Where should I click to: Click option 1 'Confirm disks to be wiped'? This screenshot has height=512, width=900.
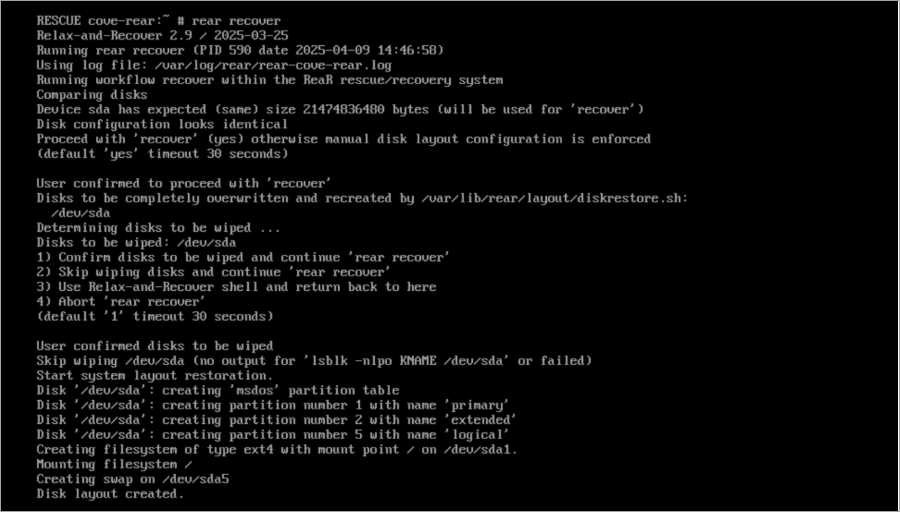(x=243, y=257)
